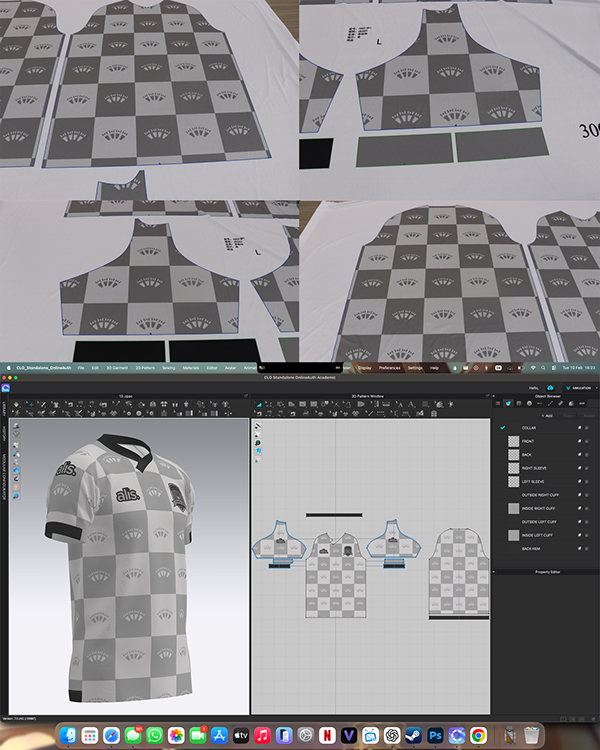Select the OUTSIDE LEFT CUFF fabric name

539,521
